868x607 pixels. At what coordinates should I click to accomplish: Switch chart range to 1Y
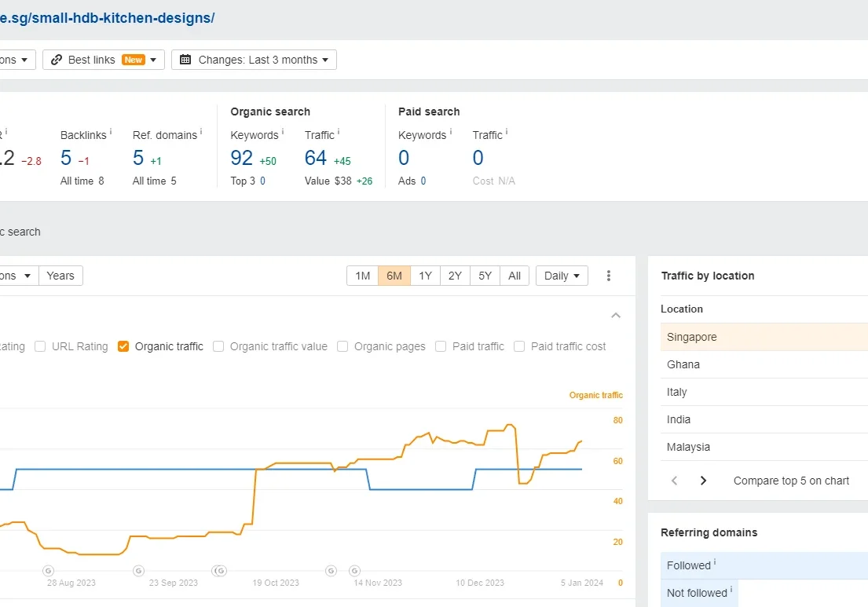click(x=425, y=276)
